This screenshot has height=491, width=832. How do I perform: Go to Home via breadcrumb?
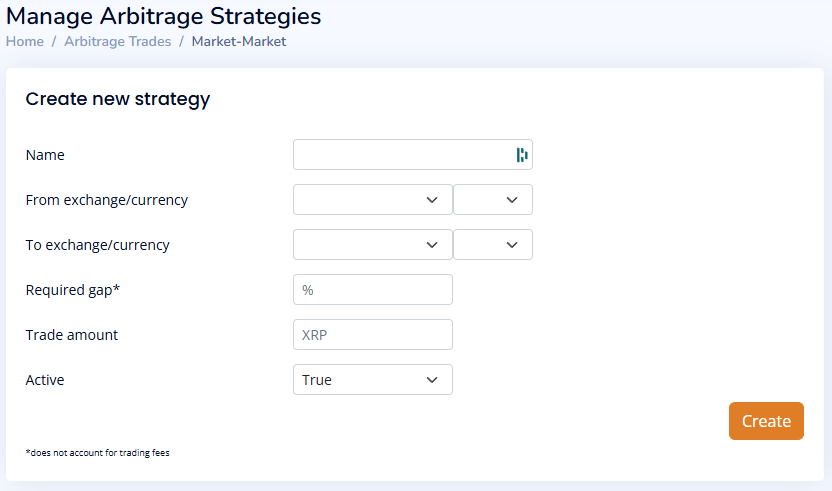25,41
